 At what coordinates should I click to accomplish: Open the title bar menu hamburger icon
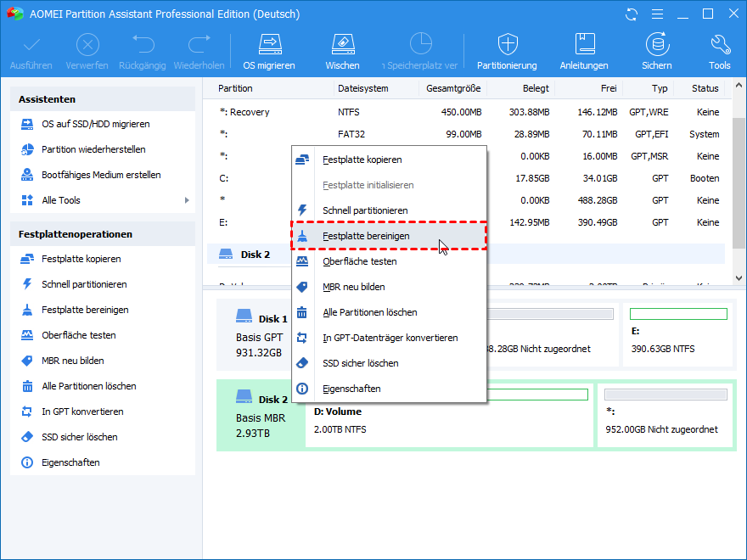pyautogui.click(x=656, y=14)
